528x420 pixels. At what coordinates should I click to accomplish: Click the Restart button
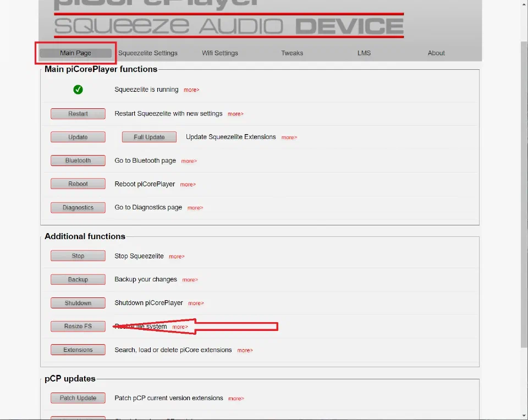pyautogui.click(x=78, y=114)
